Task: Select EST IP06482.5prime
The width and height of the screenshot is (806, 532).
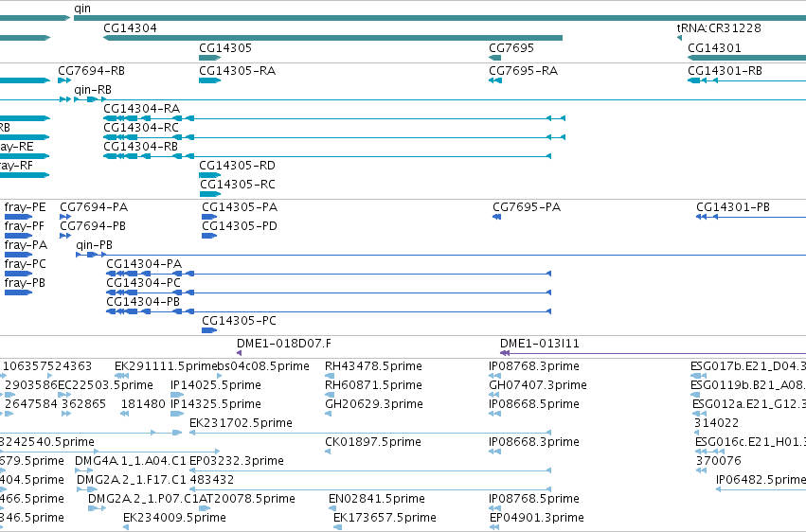Action: click(761, 489)
